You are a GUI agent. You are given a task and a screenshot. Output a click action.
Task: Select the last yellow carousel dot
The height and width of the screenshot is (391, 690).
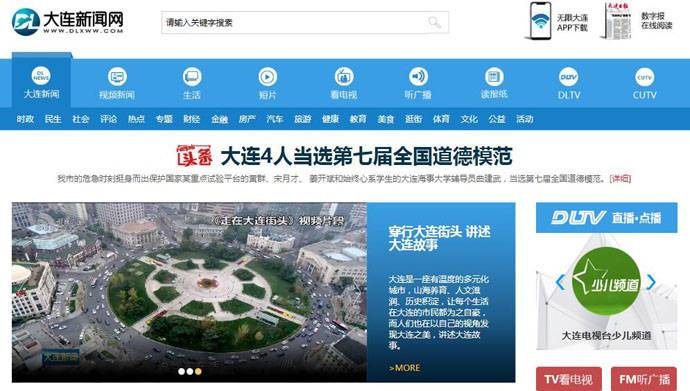[x=198, y=371]
